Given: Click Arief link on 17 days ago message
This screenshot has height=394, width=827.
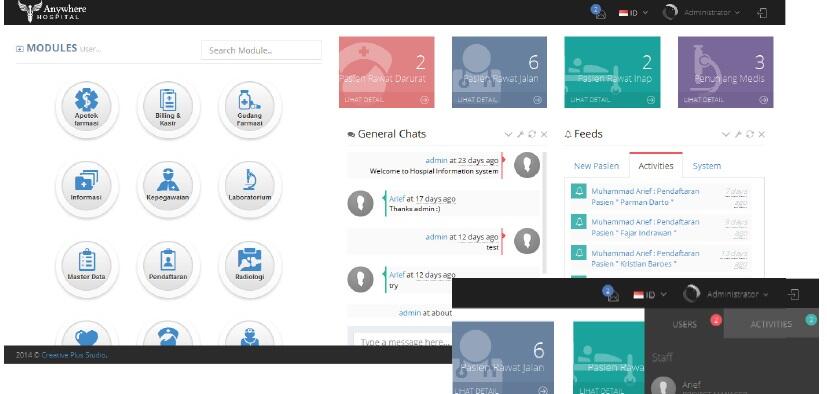Looking at the screenshot, I should click(x=397, y=199).
